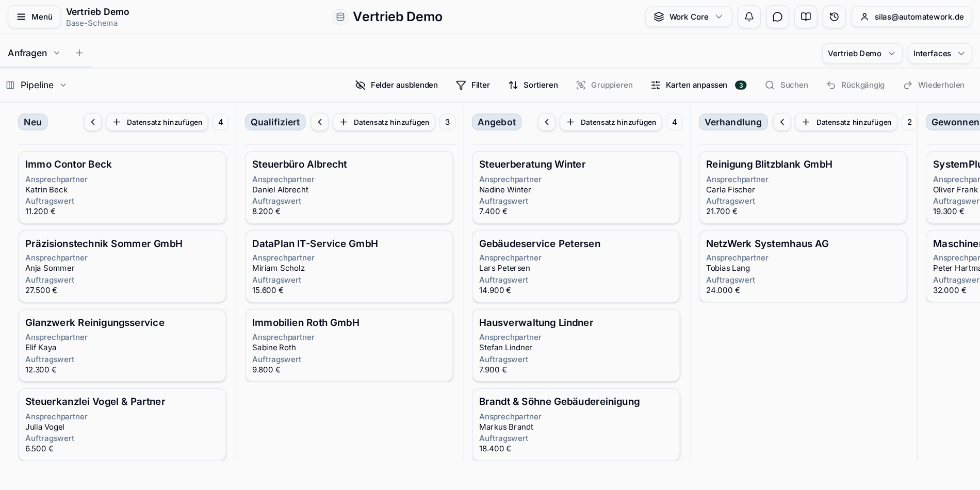Add a record to Angebot column
Viewport: 980px width, 490px height.
611,122
